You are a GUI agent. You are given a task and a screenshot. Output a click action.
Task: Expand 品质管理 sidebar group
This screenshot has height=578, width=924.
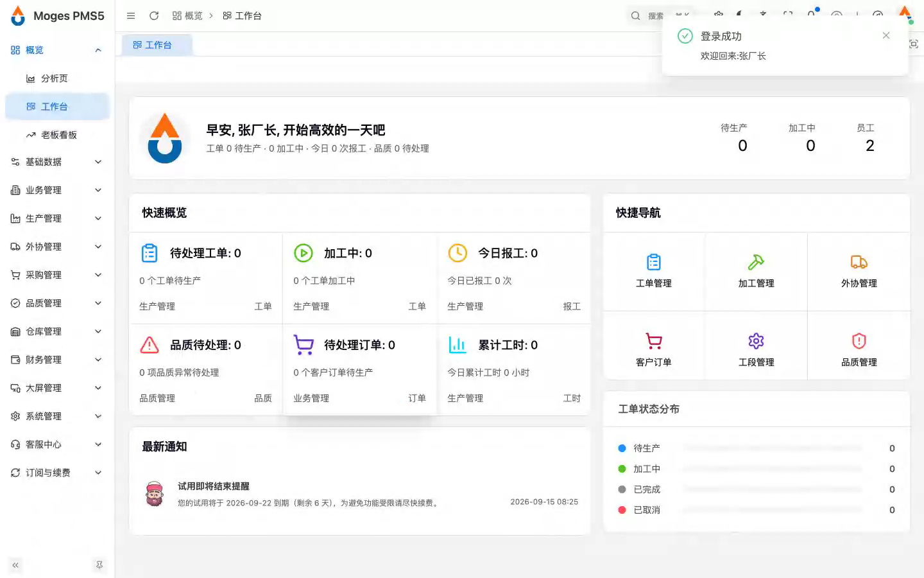tap(57, 303)
